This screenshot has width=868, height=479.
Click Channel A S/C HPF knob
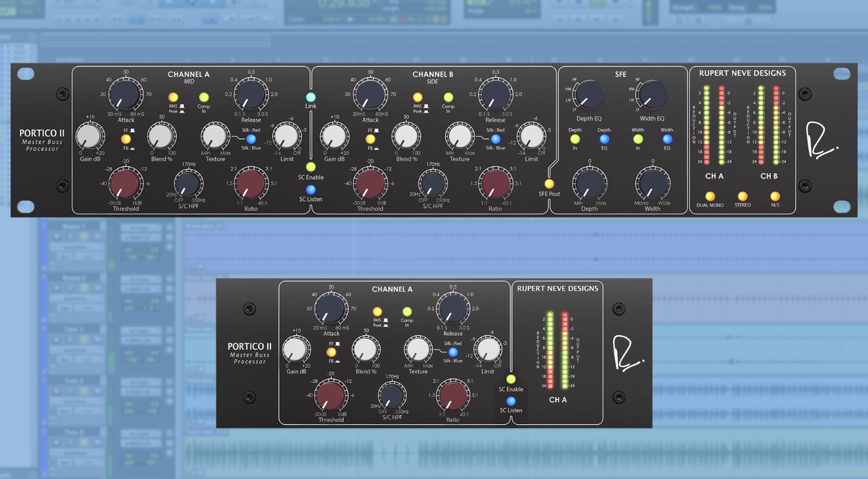[188, 184]
